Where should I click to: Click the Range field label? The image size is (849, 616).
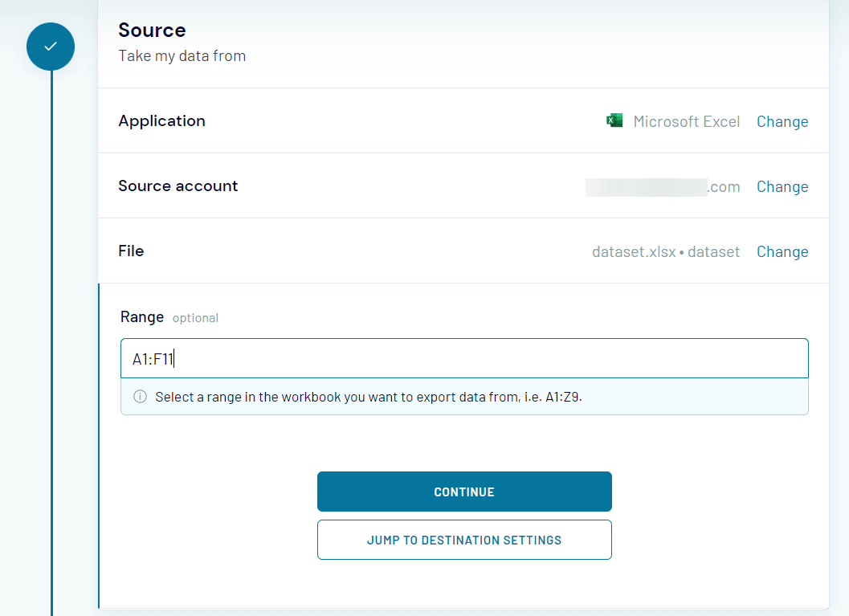point(142,316)
